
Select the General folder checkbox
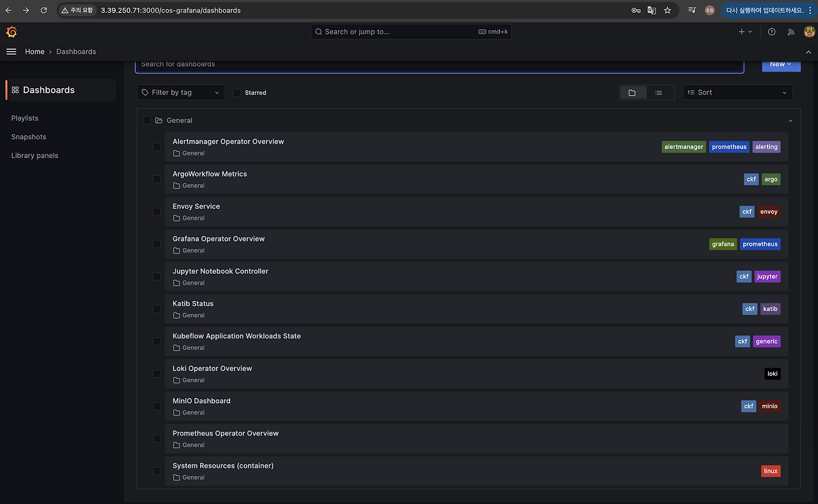click(x=147, y=120)
